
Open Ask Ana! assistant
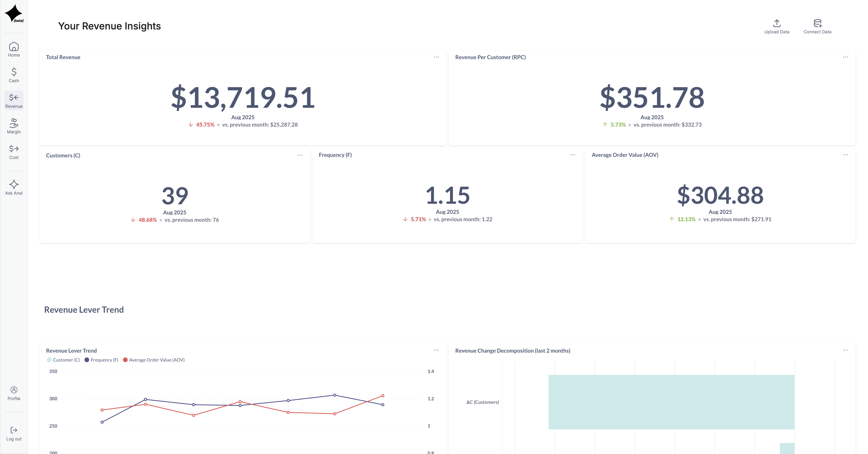click(14, 187)
